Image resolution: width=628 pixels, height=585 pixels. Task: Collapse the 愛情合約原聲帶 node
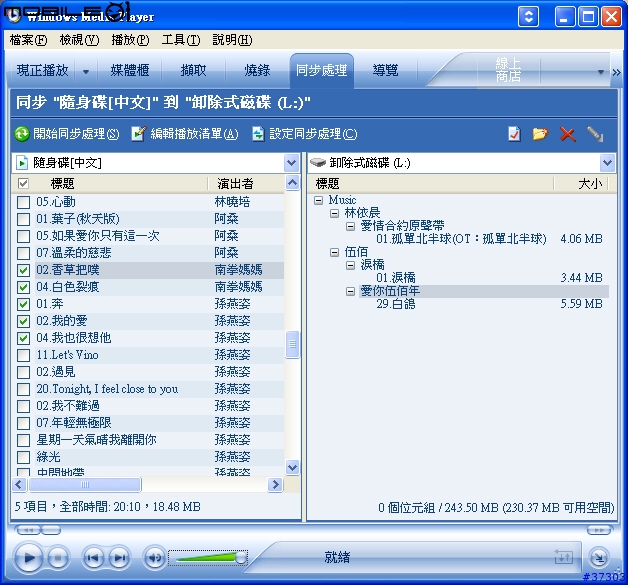[350, 227]
